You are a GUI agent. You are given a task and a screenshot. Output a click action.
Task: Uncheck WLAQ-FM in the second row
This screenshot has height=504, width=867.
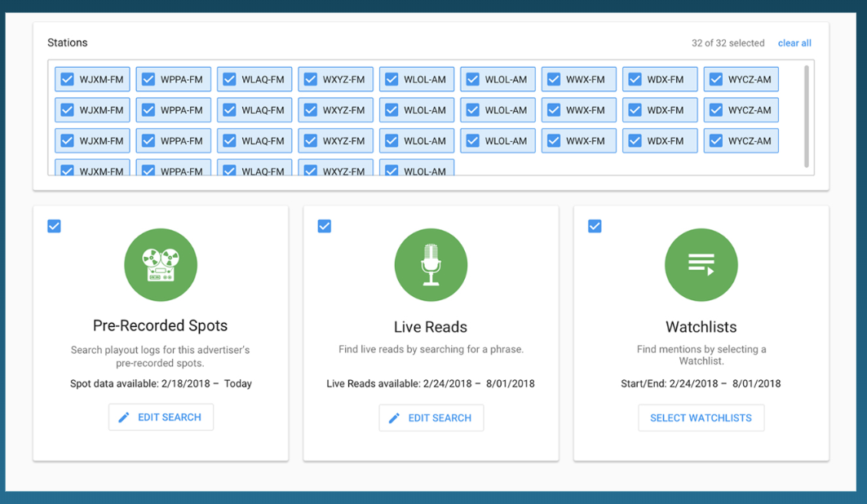[229, 109]
